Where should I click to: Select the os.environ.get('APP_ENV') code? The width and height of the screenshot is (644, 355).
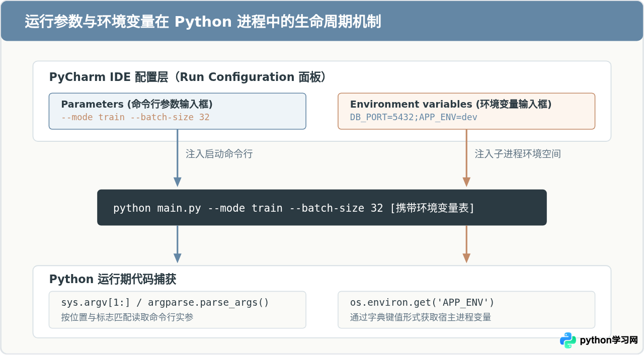click(x=422, y=303)
